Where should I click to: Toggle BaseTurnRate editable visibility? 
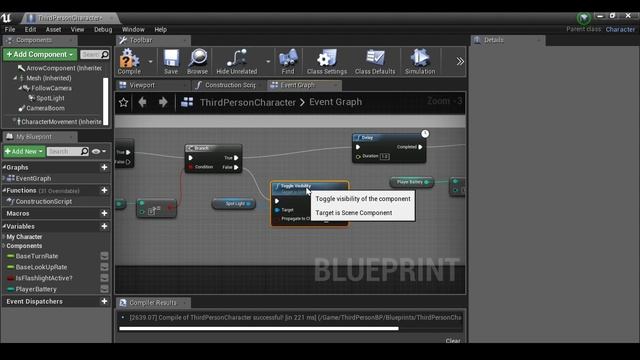click(104, 256)
